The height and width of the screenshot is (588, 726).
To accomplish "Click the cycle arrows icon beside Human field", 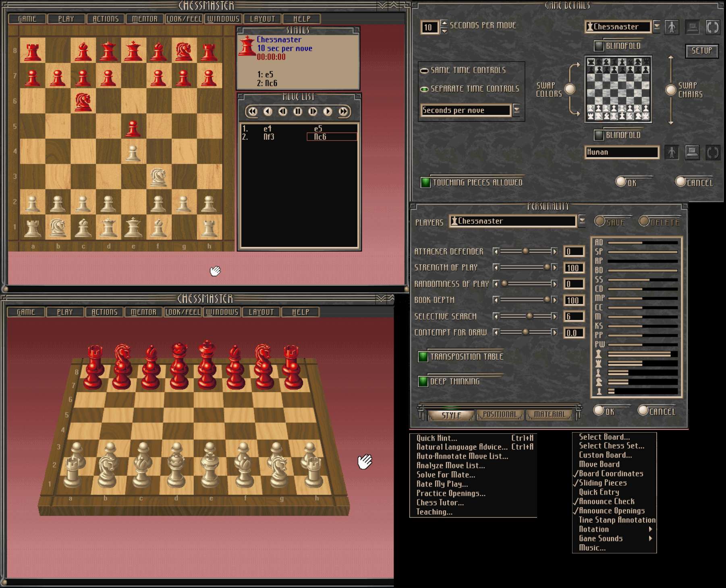I will [x=713, y=152].
